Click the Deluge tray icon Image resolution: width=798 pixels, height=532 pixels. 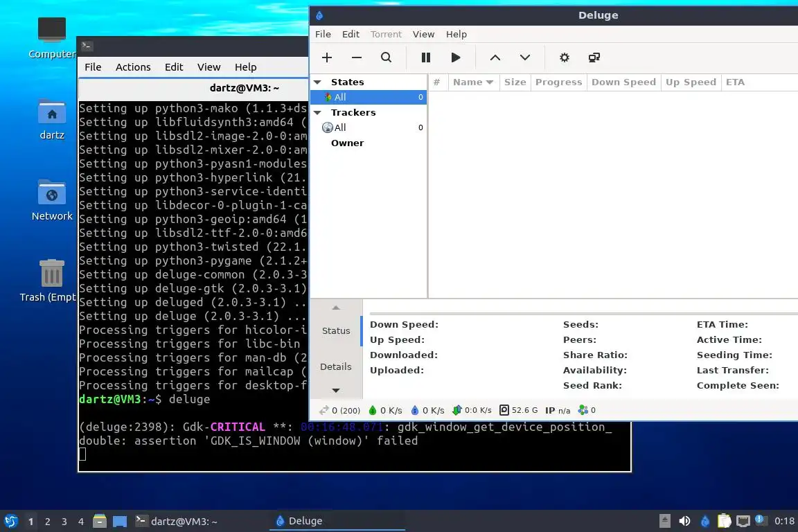coord(705,521)
